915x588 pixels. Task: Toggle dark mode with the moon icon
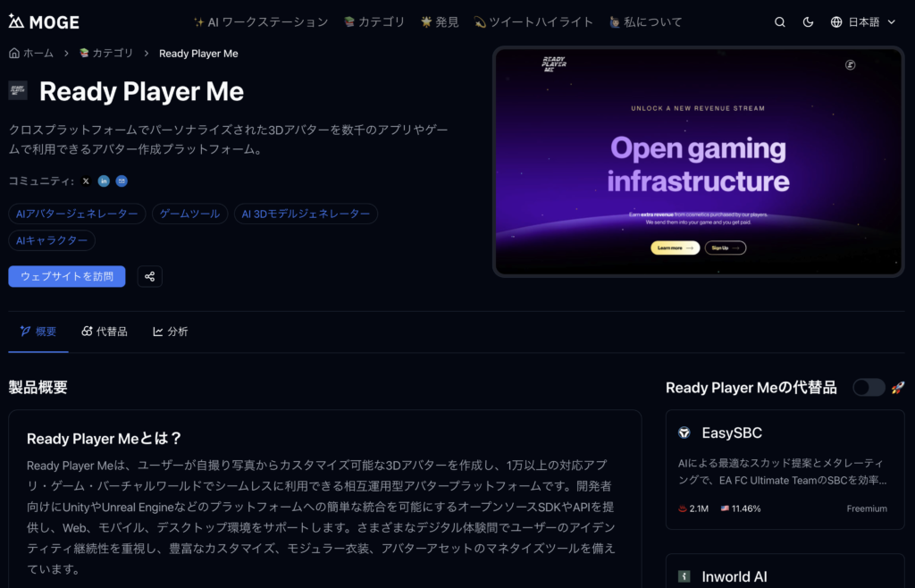[x=809, y=22]
